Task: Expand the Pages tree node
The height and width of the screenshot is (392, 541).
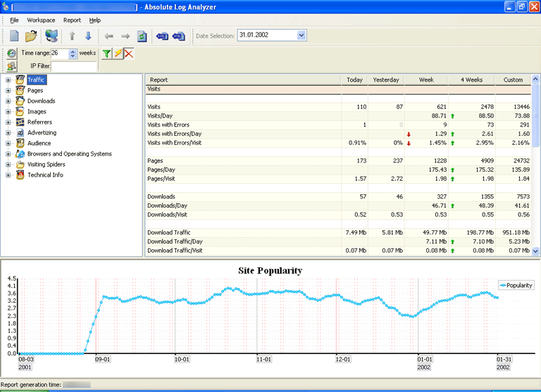Action: pos(8,91)
